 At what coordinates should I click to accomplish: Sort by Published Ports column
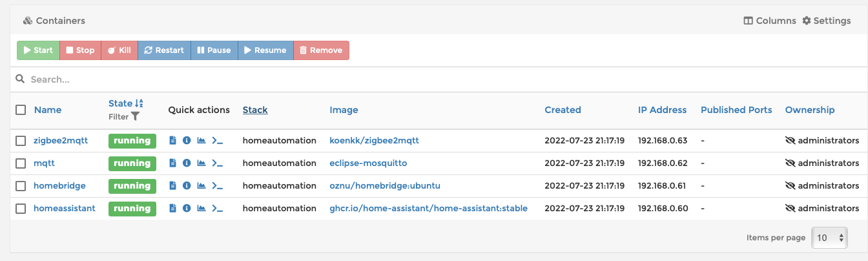pos(736,110)
